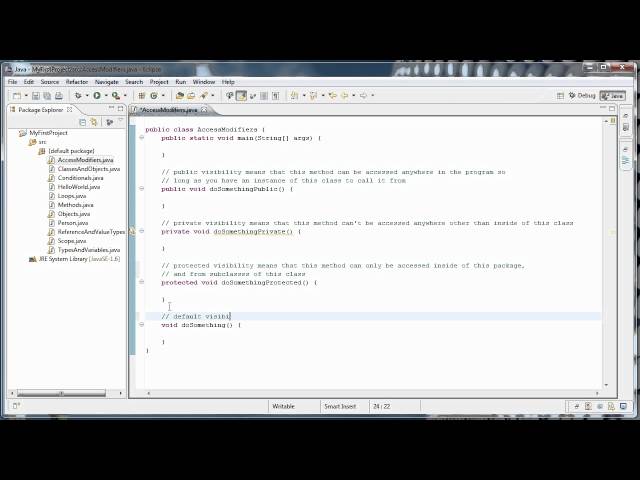Toggle Mark Occurrences highlighted icon
Screen dimensions: 640x480
pyautogui.click(x=241, y=96)
